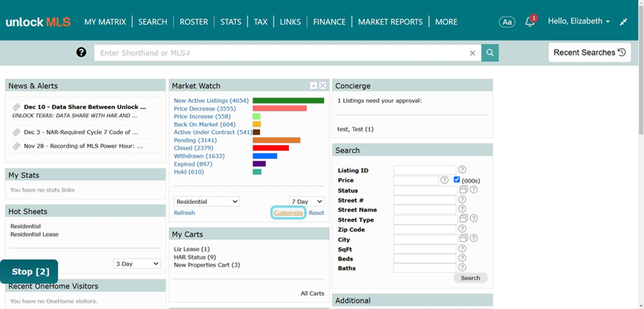Click the Refresh link in Market Watch
This screenshot has width=644, height=309.
(185, 213)
